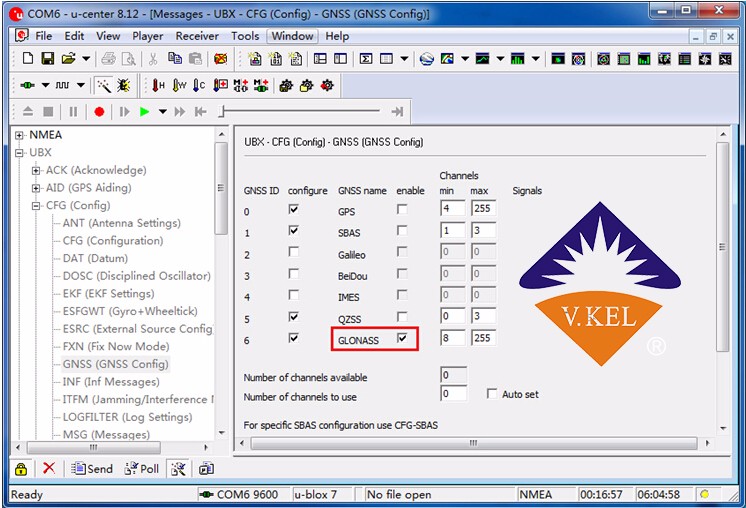Click the Send button
746x508 pixels.
[x=91, y=468]
